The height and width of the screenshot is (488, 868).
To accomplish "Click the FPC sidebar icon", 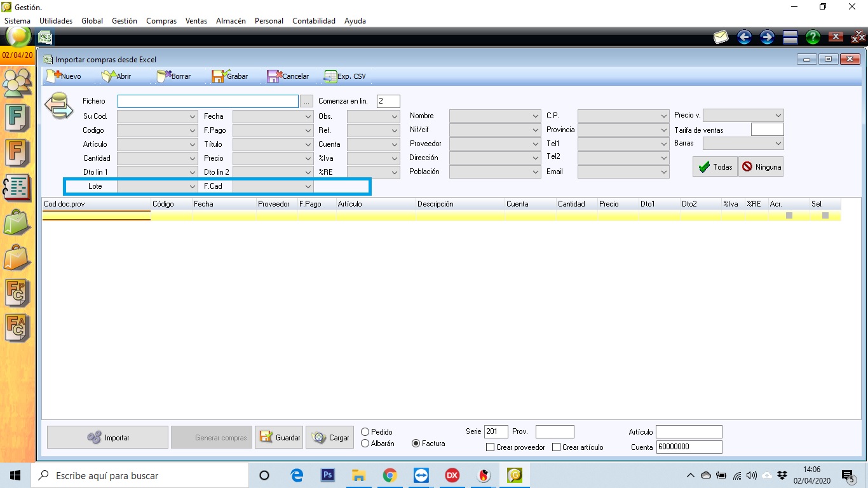I will click(17, 293).
